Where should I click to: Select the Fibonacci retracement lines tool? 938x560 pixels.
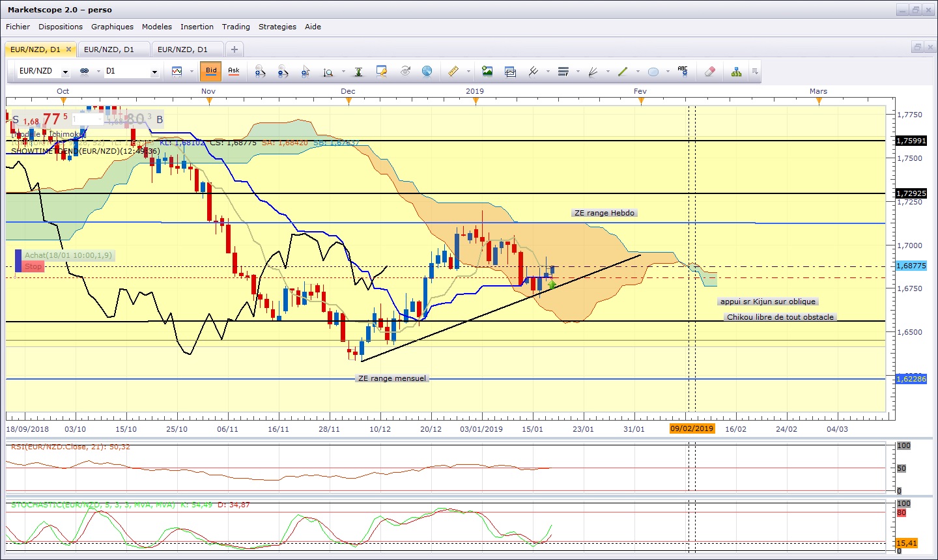tap(563, 71)
